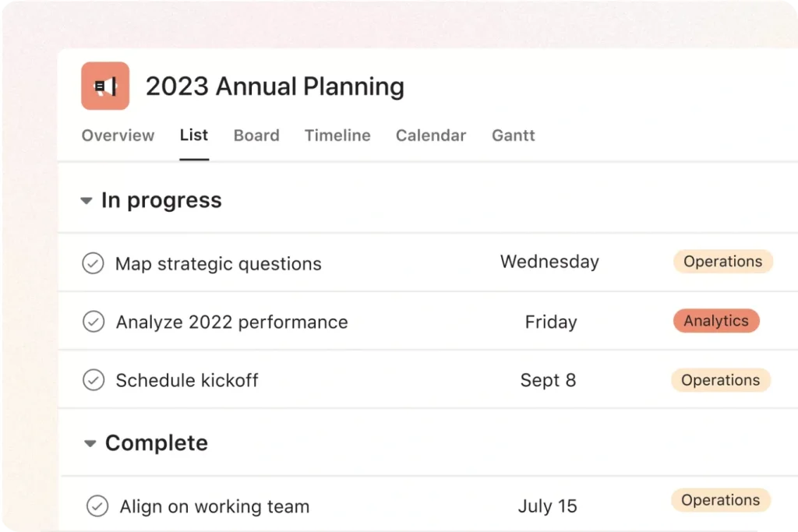The height and width of the screenshot is (532, 798).
Task: Click the project title '2023 Annual Planning'
Action: pos(274,86)
